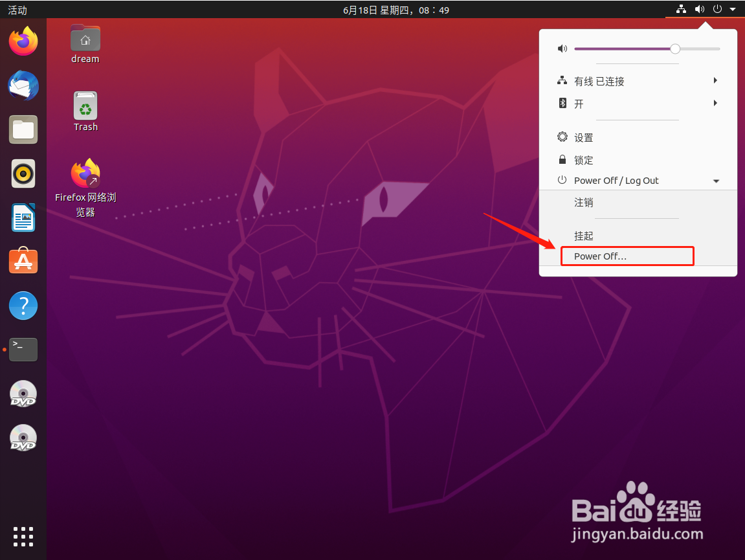This screenshot has height=560, width=745.
Task: Click the volume slider handle
Action: (675, 49)
